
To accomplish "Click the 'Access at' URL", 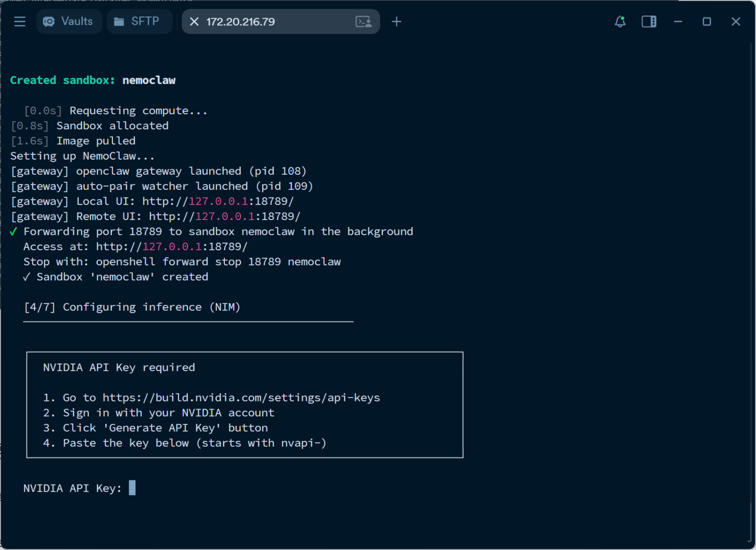I will click(171, 247).
